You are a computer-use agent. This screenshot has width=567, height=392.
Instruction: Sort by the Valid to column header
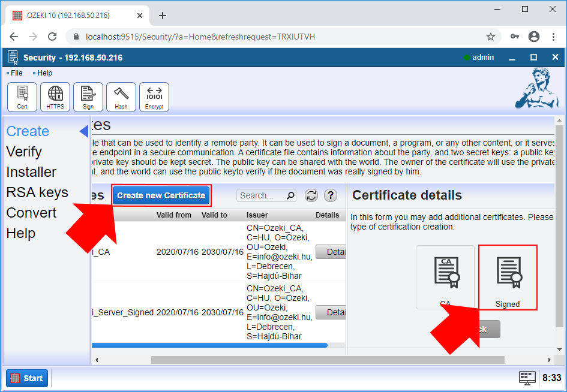pos(214,215)
